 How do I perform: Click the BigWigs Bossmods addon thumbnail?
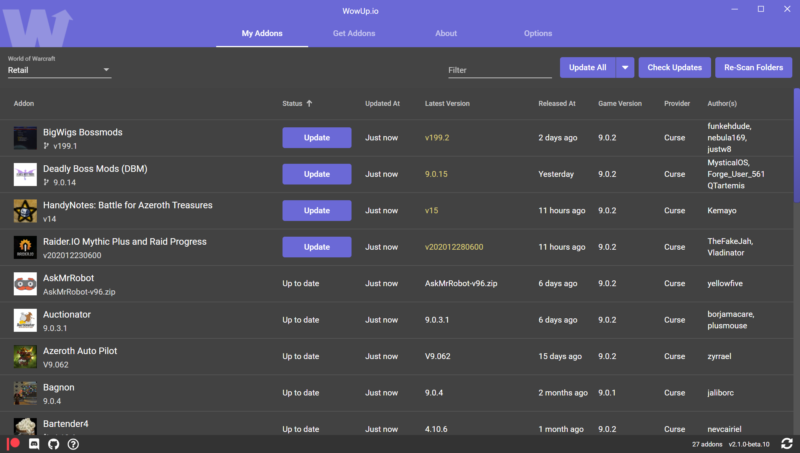pyautogui.click(x=25, y=138)
